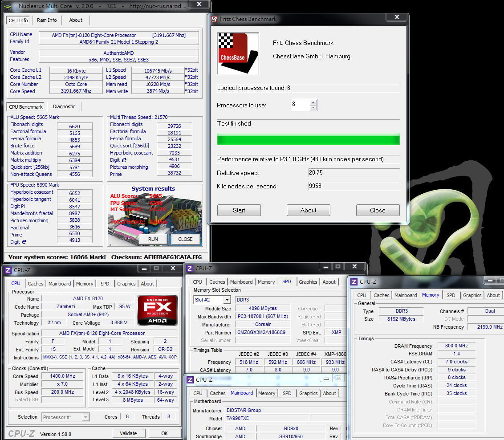Switch to the Diagnostic tab in Nuclearus
Screen dimensions: 504x440
64,106
